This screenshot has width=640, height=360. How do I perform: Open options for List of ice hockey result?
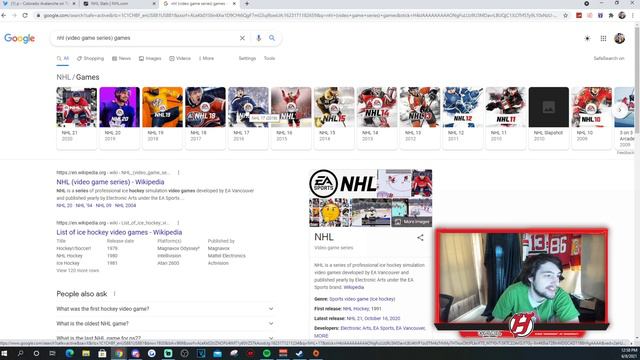[x=178, y=223]
